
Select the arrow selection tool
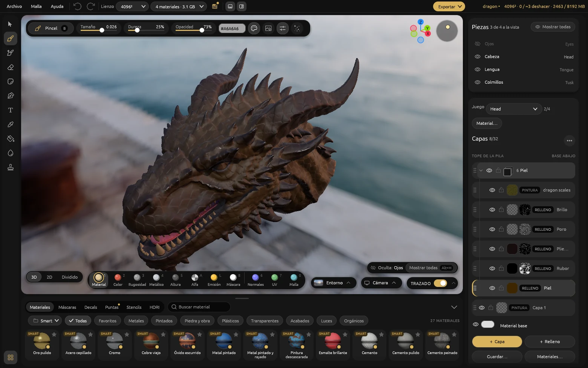10,24
